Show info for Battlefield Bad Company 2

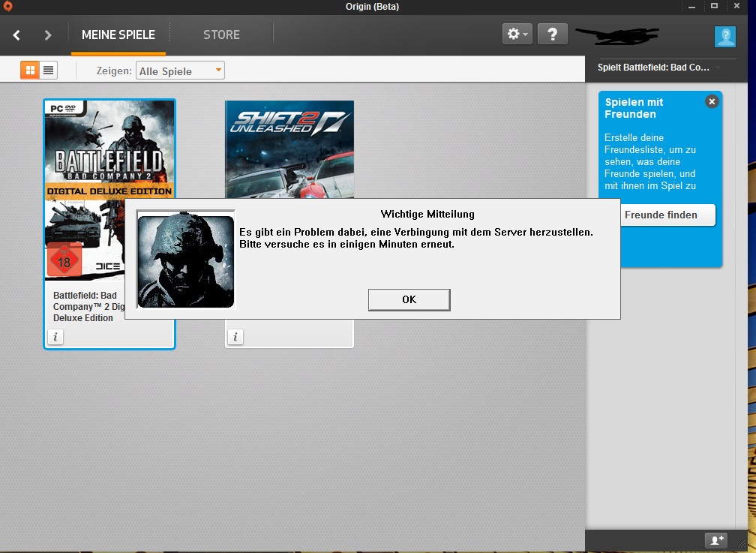click(55, 337)
